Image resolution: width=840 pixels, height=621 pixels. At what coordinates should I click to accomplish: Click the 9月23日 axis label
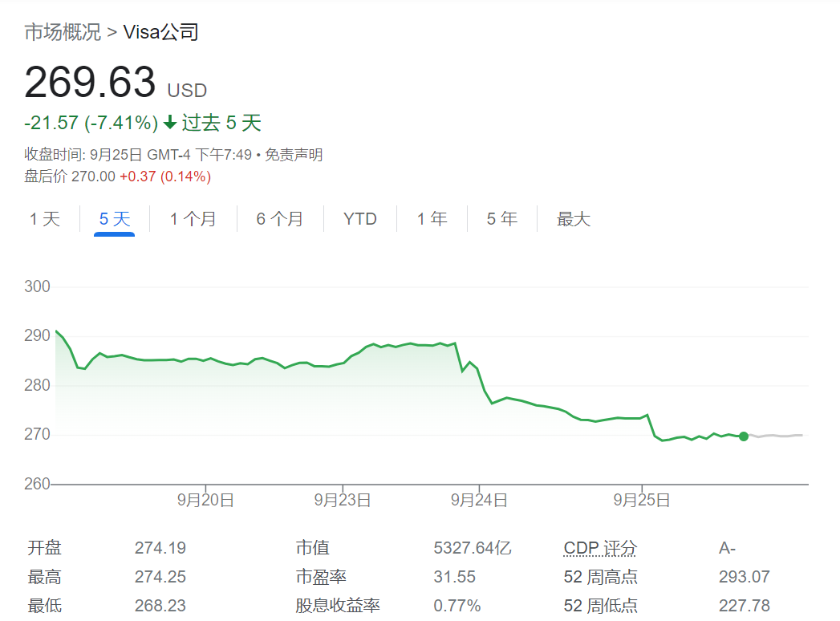[x=343, y=501]
